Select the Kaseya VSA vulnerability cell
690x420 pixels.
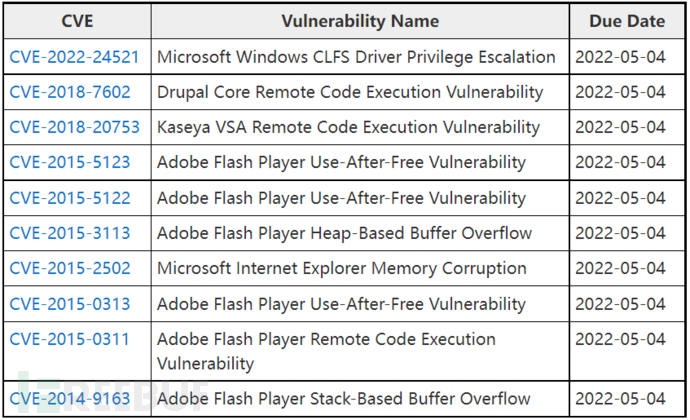coord(360,127)
